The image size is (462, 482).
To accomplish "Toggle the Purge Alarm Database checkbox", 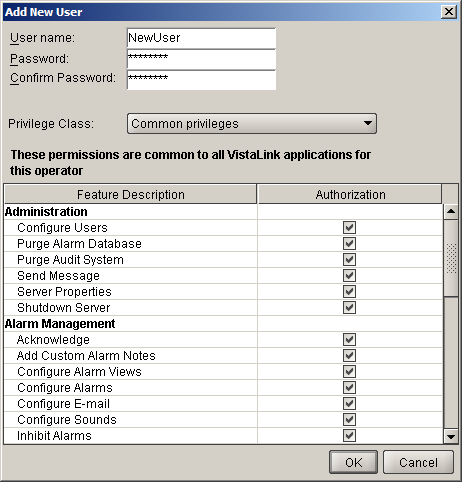I will [349, 244].
